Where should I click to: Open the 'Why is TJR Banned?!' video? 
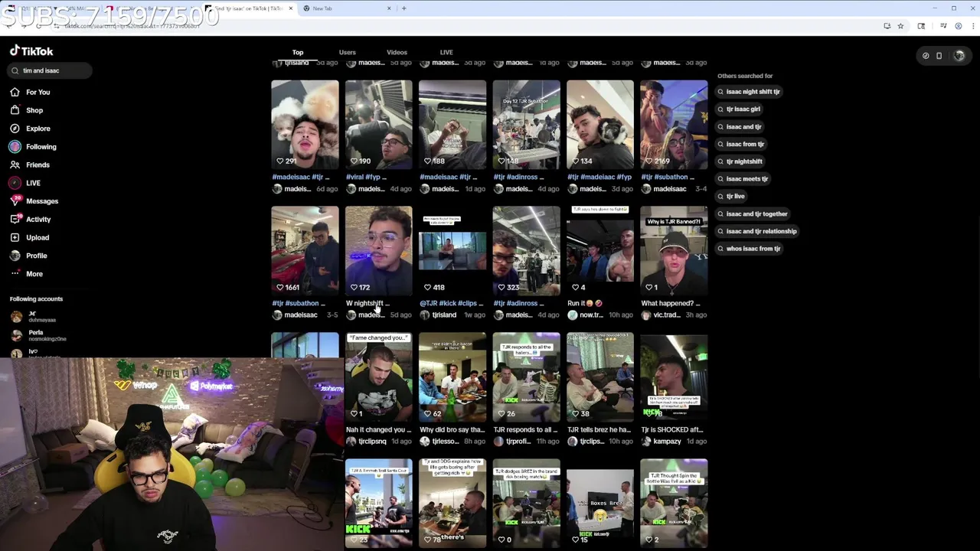coord(674,250)
